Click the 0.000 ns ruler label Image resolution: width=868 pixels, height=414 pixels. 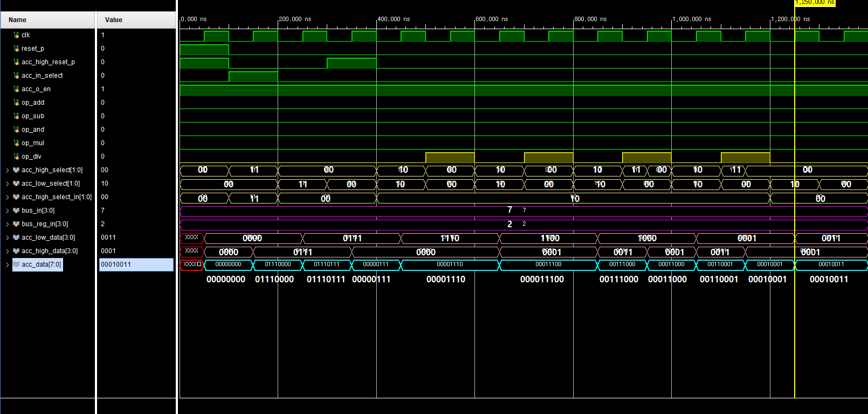click(x=194, y=19)
